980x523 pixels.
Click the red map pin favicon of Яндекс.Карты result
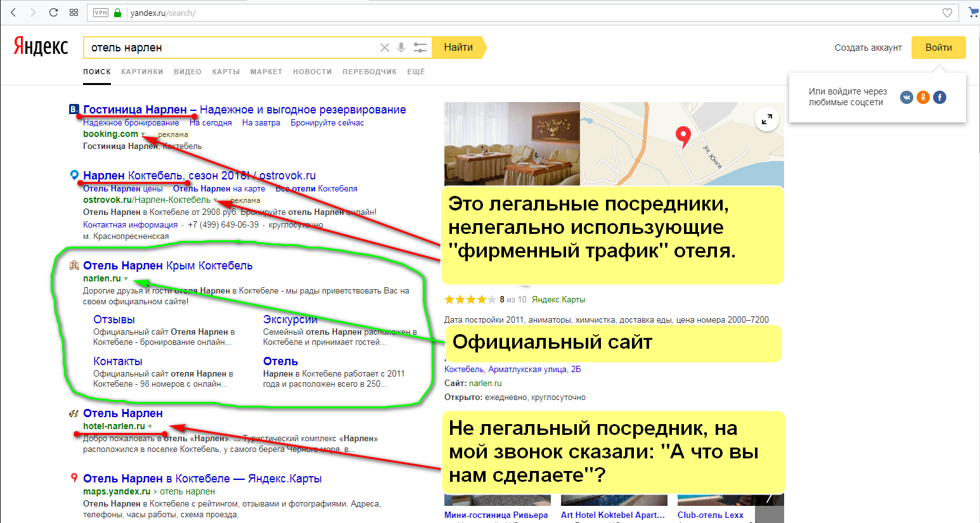point(74,478)
